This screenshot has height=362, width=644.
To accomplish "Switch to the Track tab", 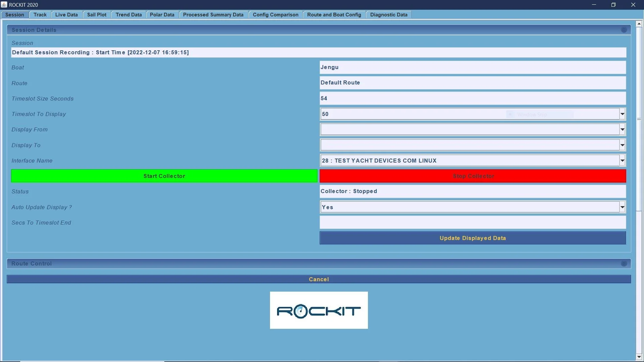I will pos(40,14).
